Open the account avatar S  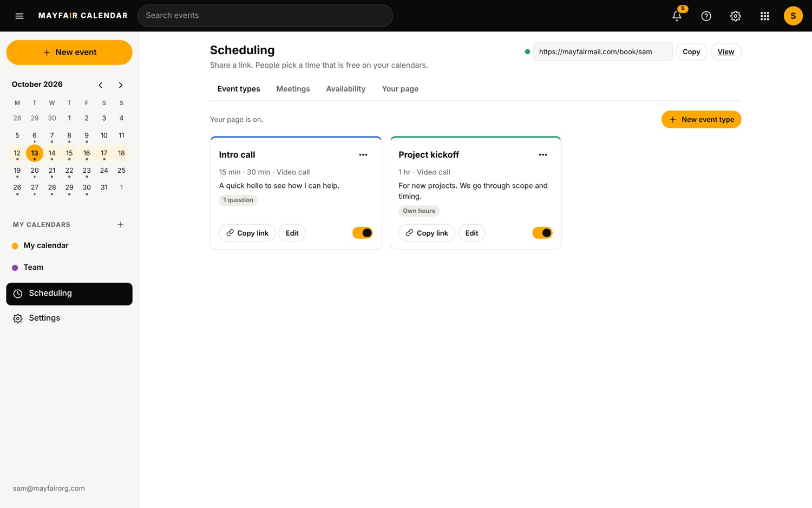793,16
